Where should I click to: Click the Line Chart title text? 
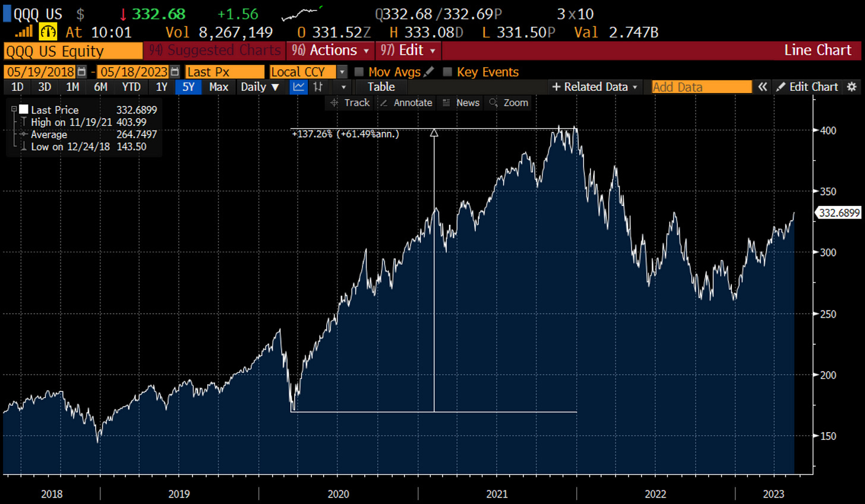coord(817,50)
